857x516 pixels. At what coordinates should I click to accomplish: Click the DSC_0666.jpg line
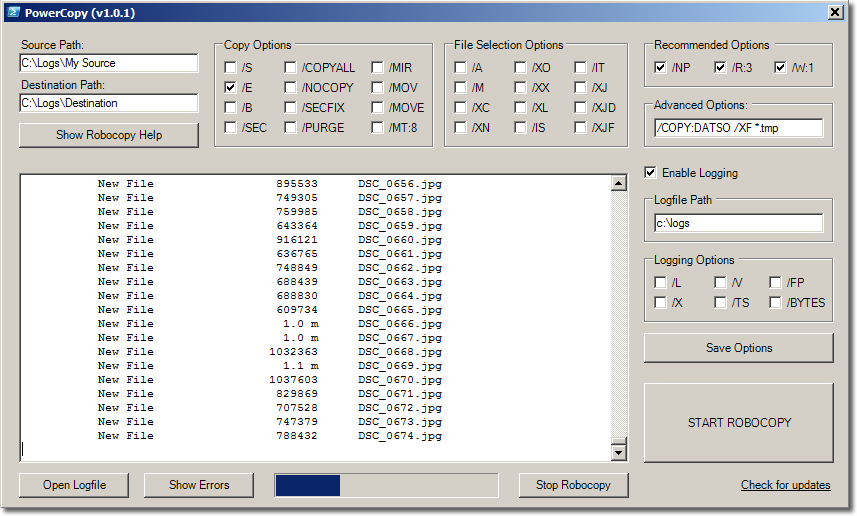[x=270, y=324]
